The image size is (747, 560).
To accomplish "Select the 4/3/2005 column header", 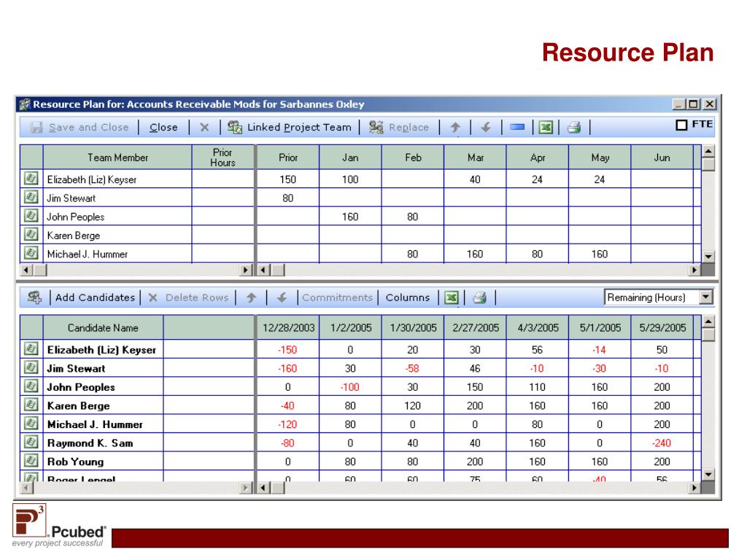I will coord(538,327).
